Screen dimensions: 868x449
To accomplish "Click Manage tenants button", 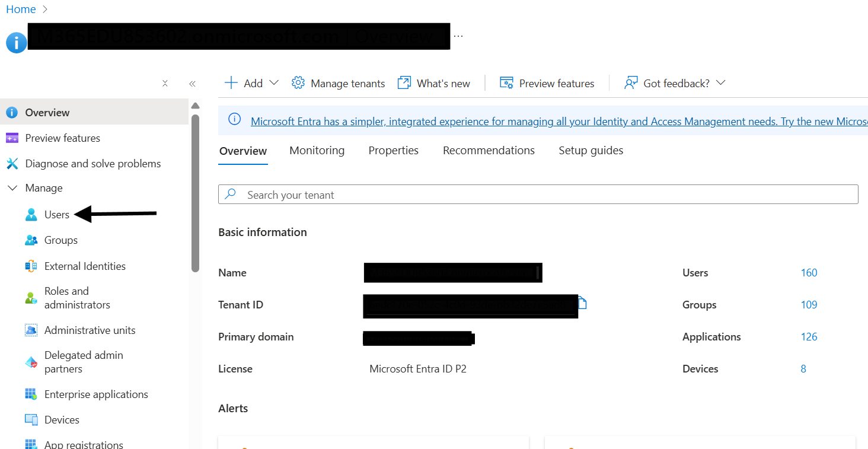I will click(x=339, y=83).
